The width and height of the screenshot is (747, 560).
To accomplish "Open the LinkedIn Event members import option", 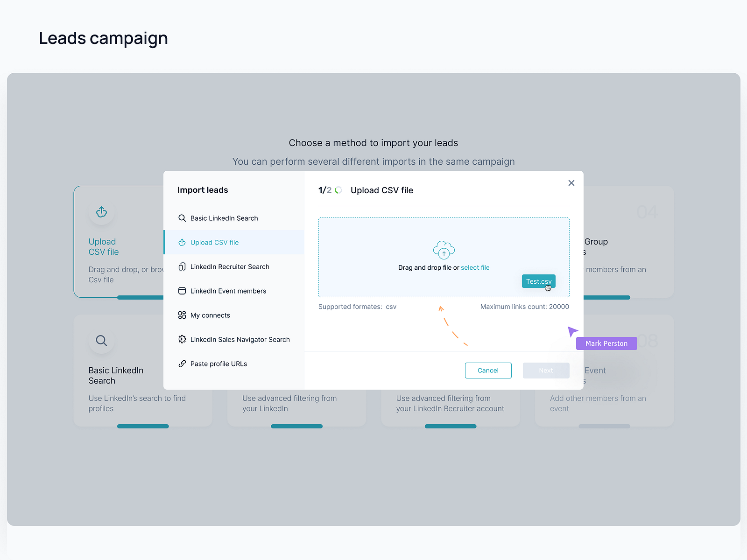I will [228, 291].
